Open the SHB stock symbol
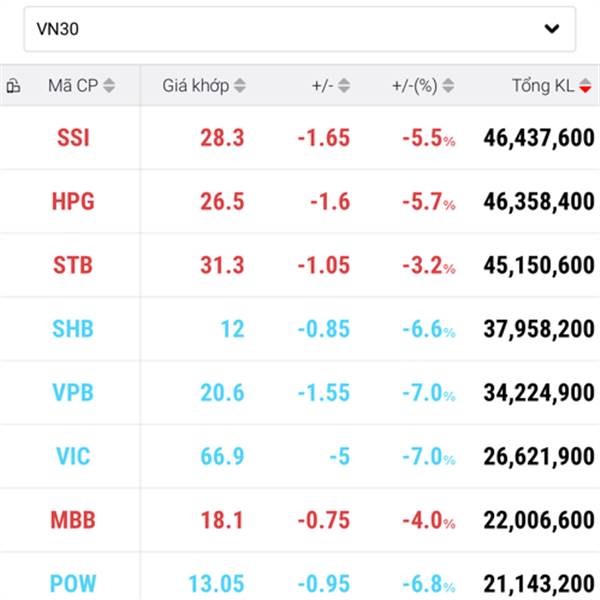Image resolution: width=600 pixels, height=600 pixels. (x=73, y=329)
